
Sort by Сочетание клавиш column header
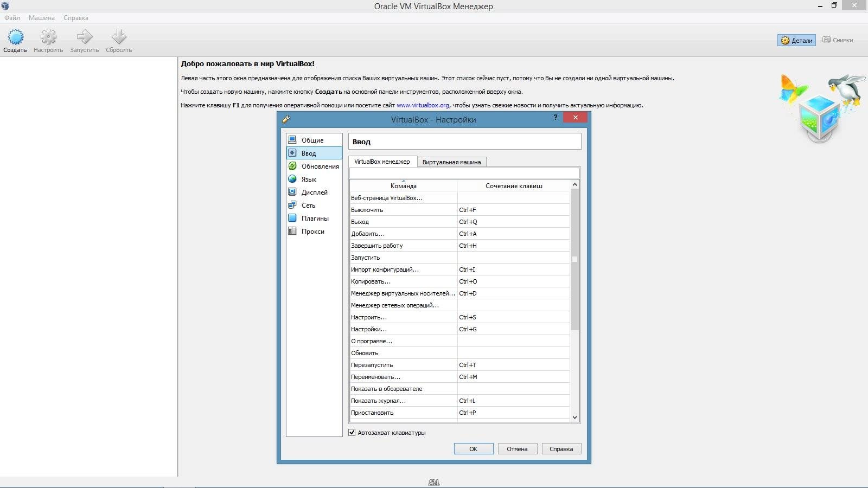pyautogui.click(x=514, y=186)
